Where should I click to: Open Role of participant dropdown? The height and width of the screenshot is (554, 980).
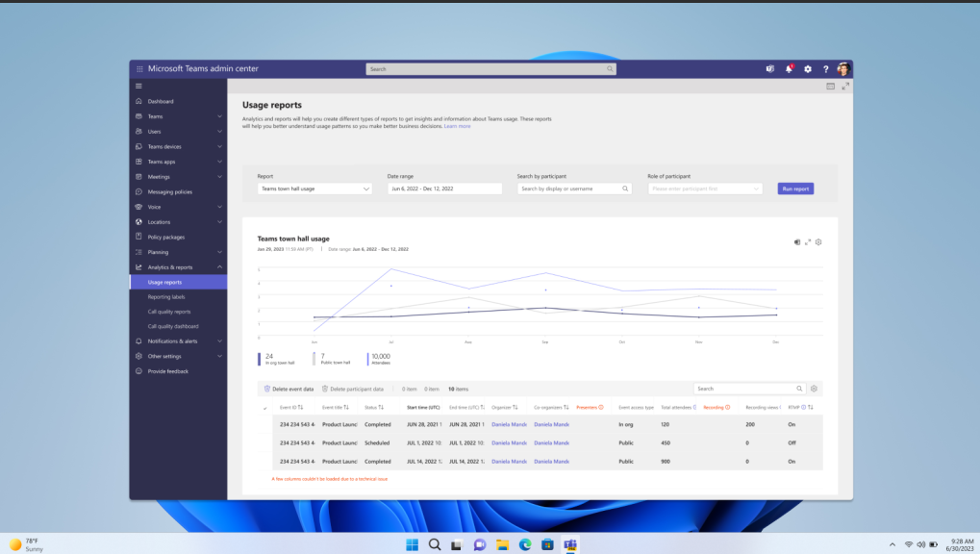tap(705, 189)
